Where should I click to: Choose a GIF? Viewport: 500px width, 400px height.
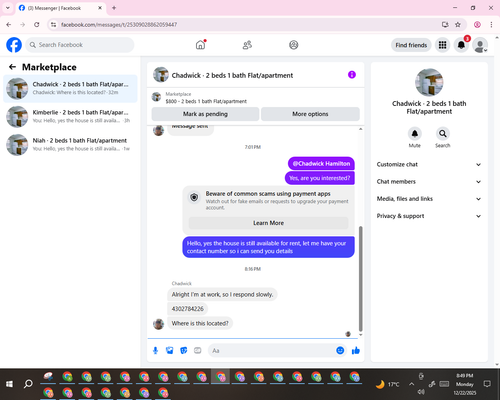click(198, 350)
